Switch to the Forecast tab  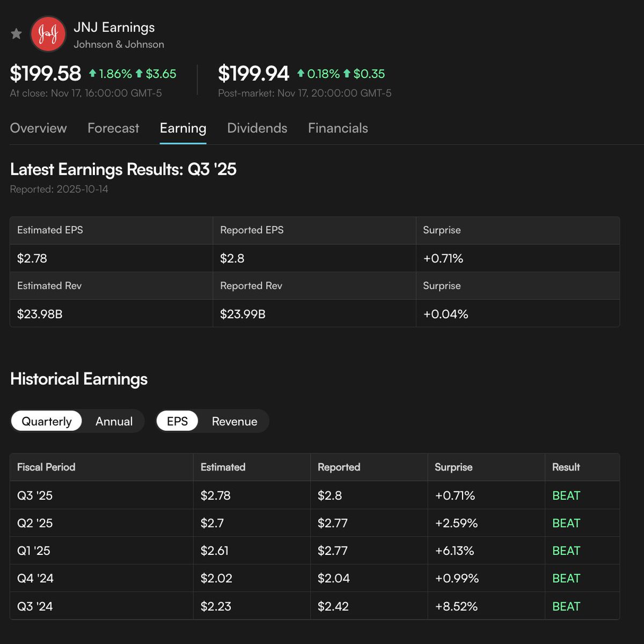pos(113,128)
